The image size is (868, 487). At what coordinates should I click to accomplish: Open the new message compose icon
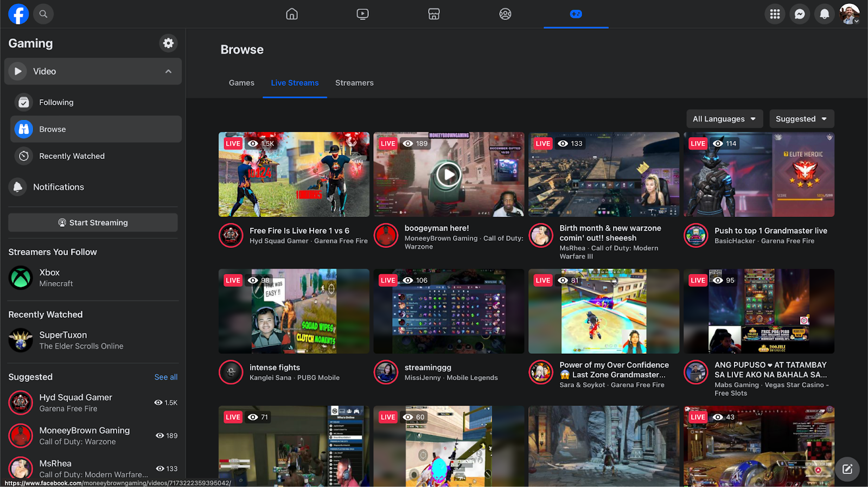coord(847,469)
